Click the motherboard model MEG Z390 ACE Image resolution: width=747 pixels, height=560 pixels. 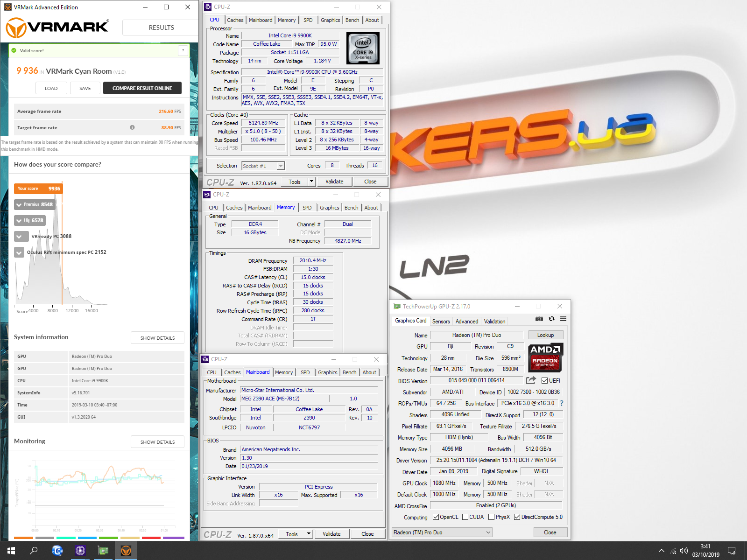284,399
